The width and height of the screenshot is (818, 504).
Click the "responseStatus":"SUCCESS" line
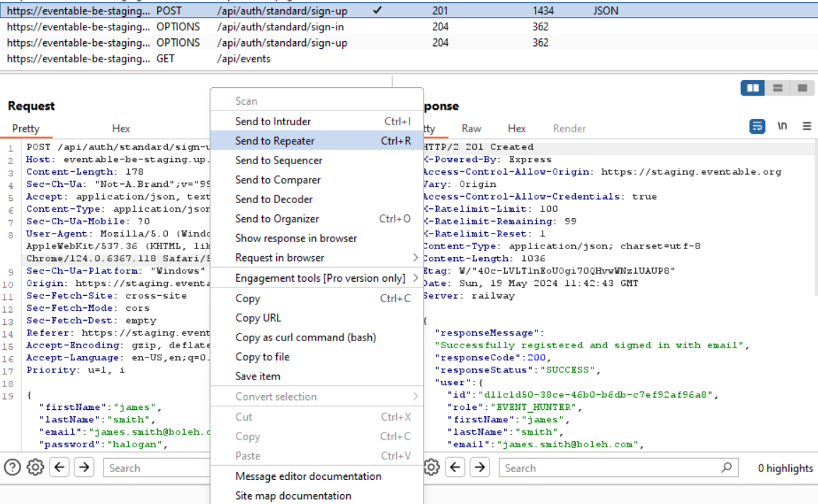coord(518,370)
